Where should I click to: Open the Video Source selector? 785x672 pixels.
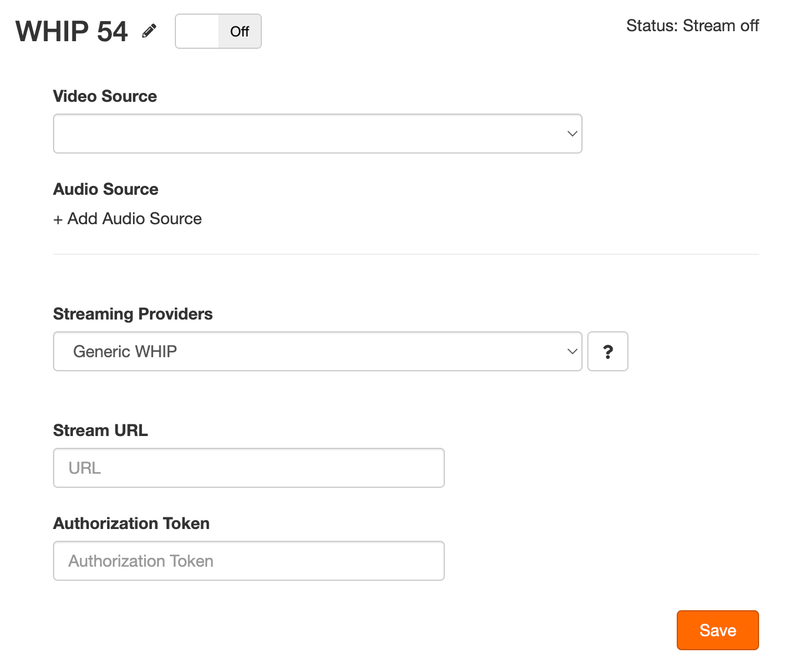(x=318, y=134)
